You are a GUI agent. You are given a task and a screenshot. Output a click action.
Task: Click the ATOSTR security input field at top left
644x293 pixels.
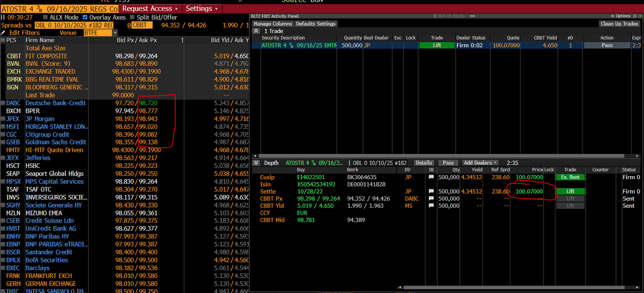[x=60, y=9]
